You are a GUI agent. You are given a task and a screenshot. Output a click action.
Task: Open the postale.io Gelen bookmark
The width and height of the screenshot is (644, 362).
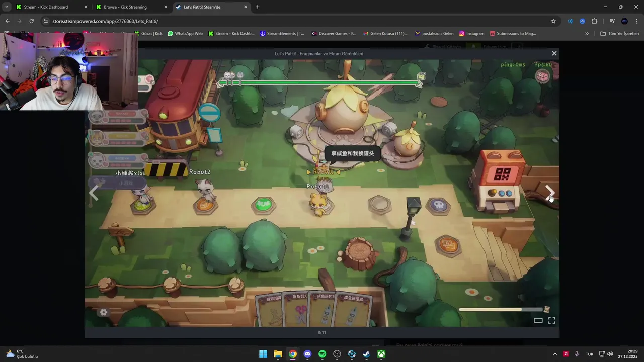click(x=434, y=34)
